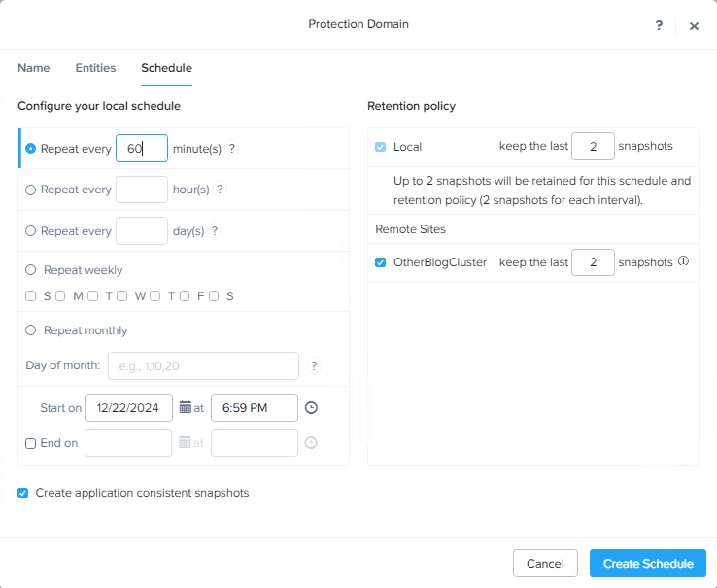Click help icon next to hour(s)
Image resolution: width=717 pixels, height=588 pixels.
220,189
